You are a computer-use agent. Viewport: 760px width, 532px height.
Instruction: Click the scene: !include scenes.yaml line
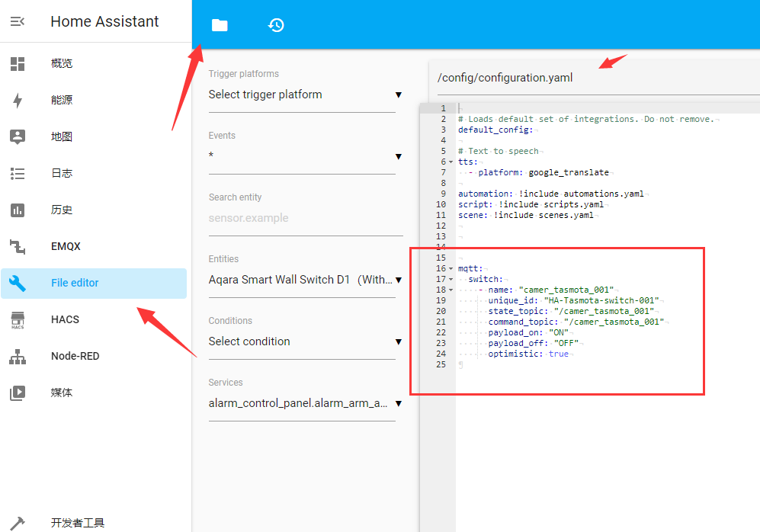[526, 215]
